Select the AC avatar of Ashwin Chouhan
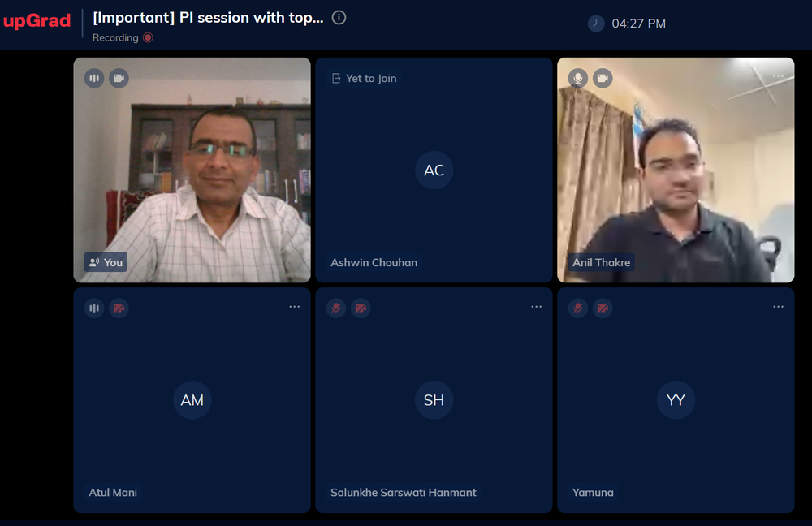 point(434,170)
